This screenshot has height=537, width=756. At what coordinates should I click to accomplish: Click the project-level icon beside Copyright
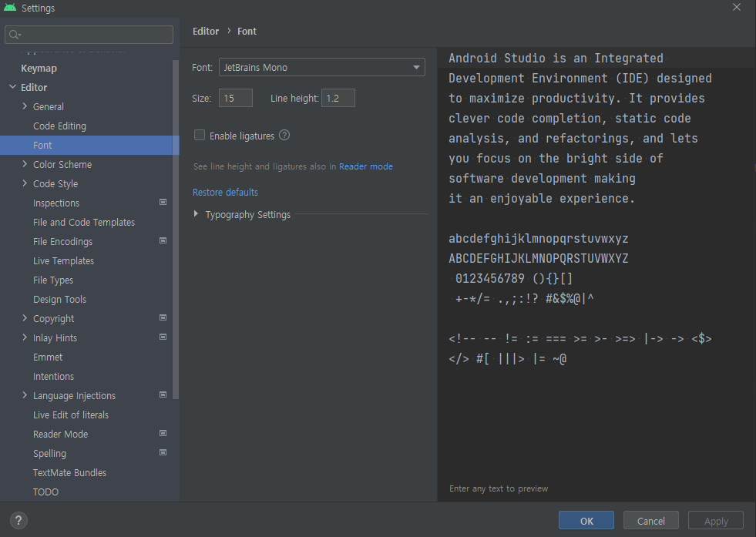point(163,317)
